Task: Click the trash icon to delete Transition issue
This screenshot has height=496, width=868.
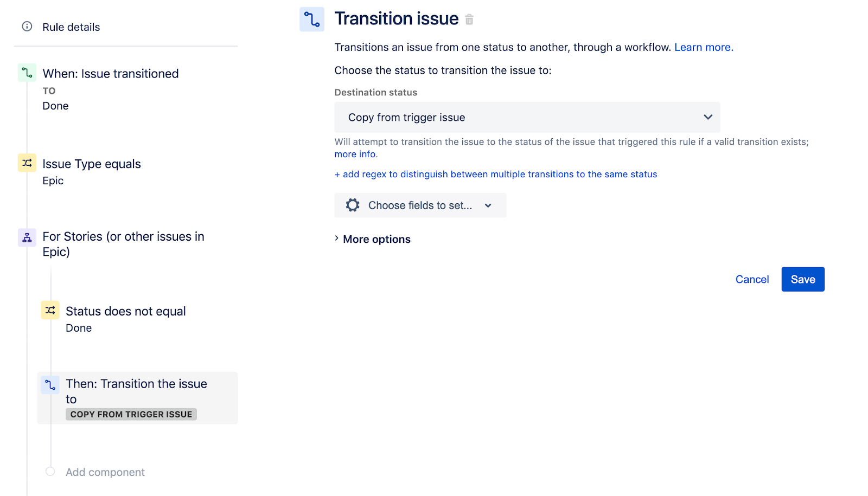Action: [469, 19]
